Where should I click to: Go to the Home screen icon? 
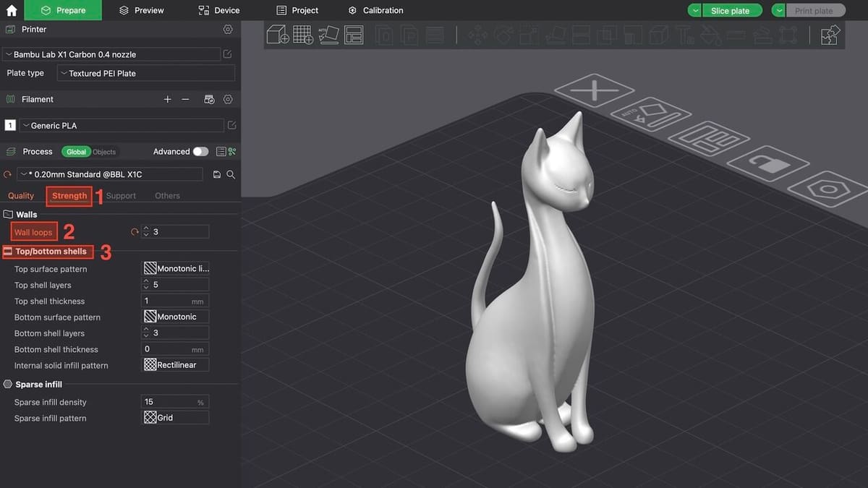[12, 10]
